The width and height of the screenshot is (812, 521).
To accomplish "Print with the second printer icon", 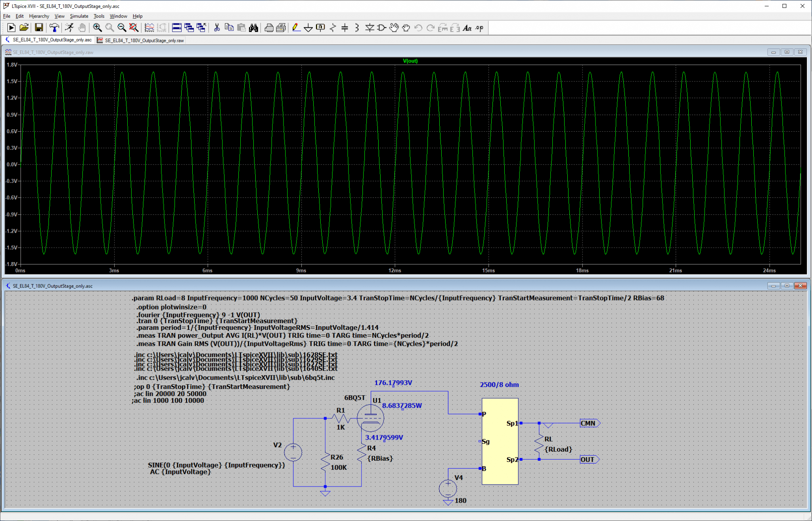I will tap(281, 27).
